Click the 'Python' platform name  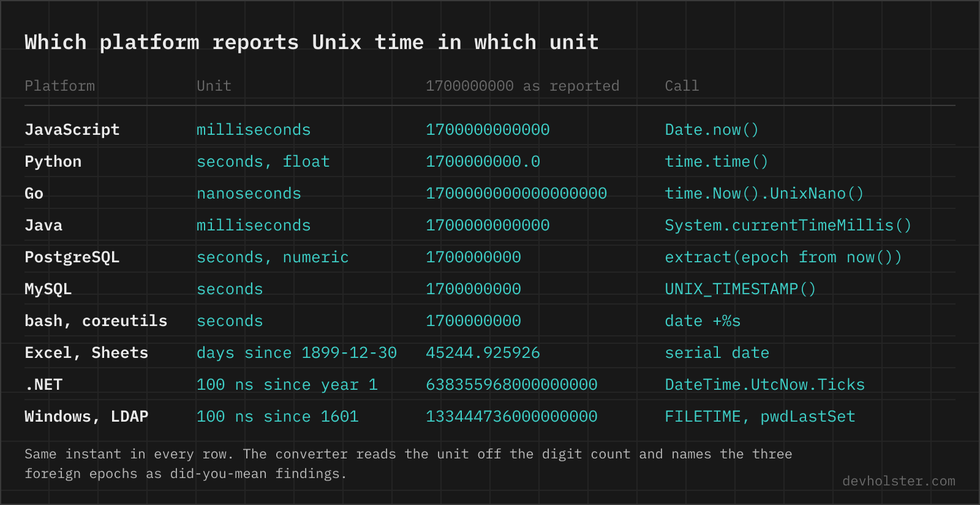point(53,162)
